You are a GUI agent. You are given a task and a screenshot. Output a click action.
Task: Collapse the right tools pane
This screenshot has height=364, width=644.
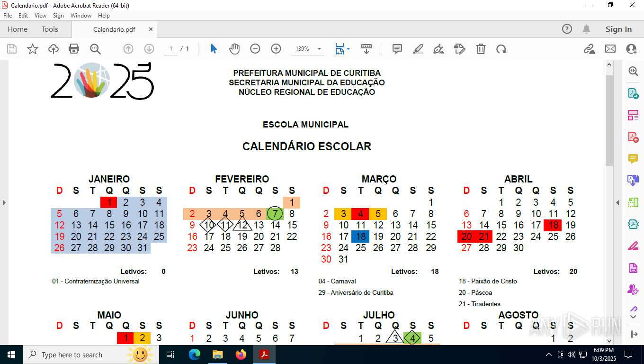point(617,202)
